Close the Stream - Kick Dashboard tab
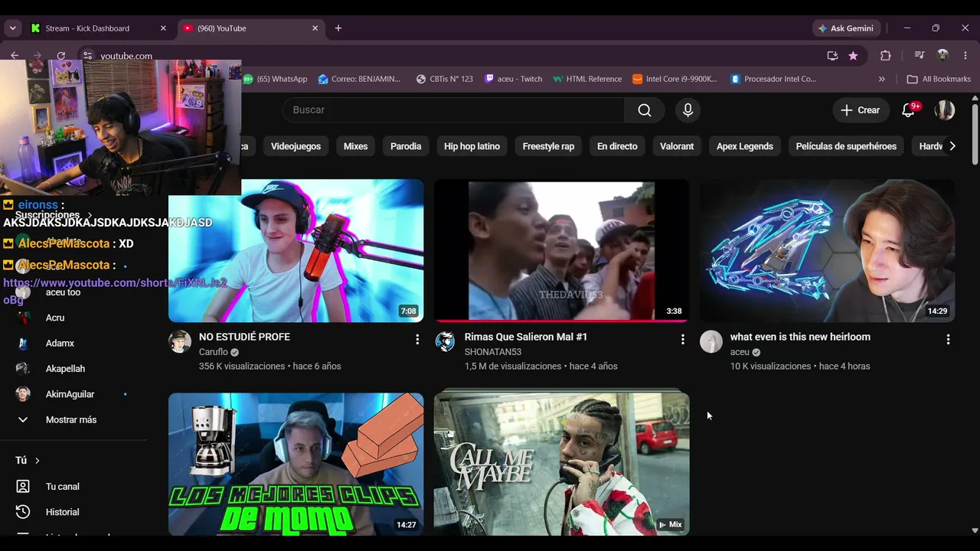This screenshot has width=980, height=551. point(163,28)
